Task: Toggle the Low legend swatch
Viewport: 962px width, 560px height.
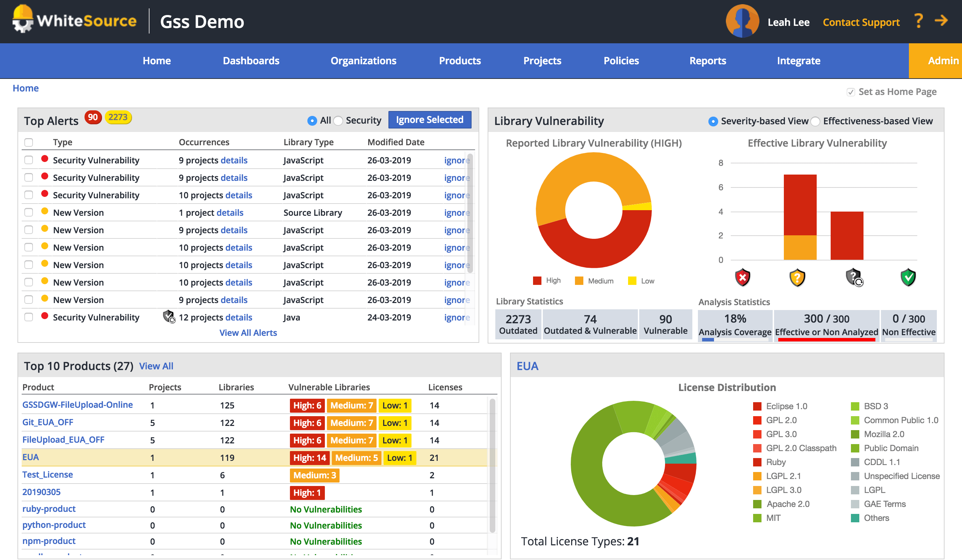Action: (x=632, y=281)
